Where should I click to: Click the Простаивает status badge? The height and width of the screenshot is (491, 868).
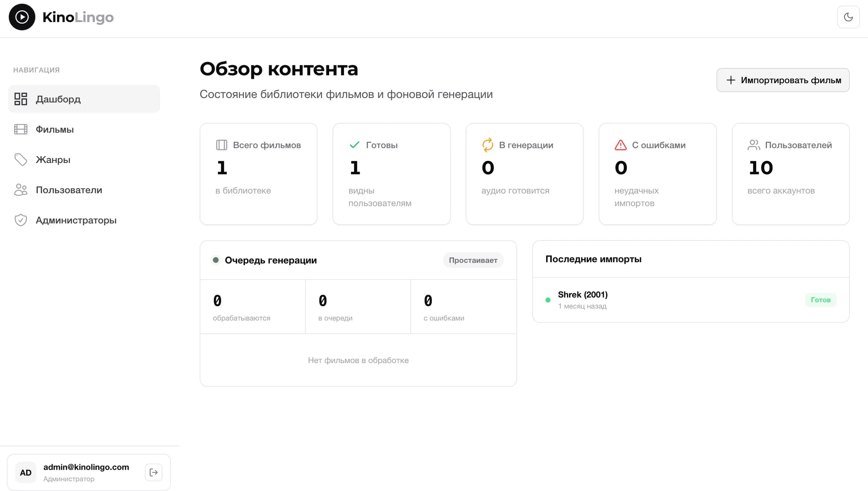(x=473, y=260)
